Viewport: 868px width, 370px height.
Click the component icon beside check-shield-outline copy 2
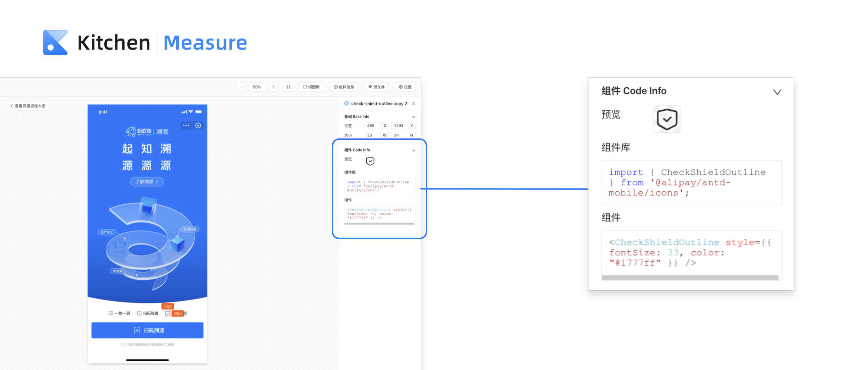click(x=347, y=104)
